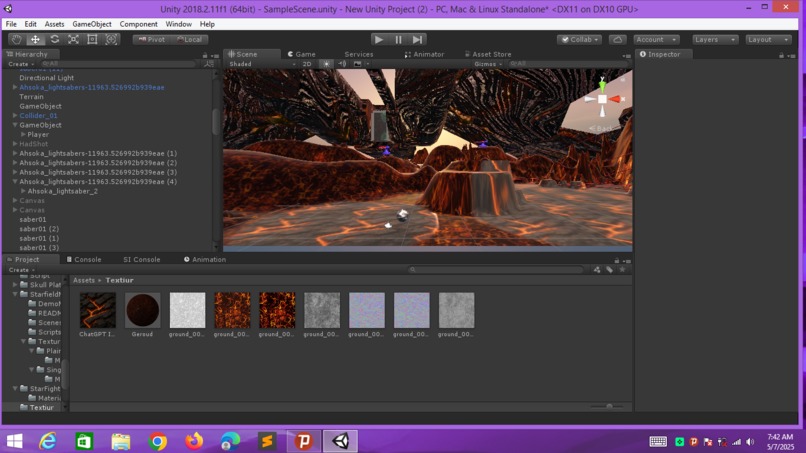The height and width of the screenshot is (453, 806).
Task: Lock the Hierarchy panel
Action: tap(205, 55)
